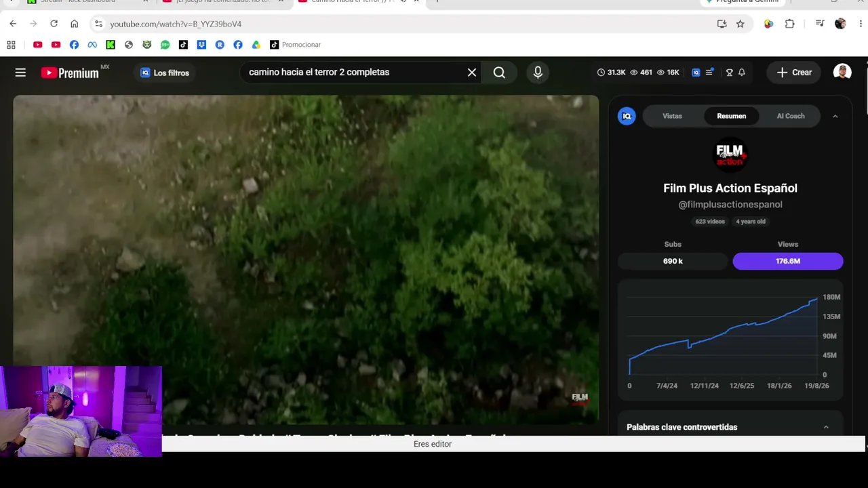This screenshot has width=868, height=488.
Task: Switch to the Resumen tab
Action: [x=732, y=116]
